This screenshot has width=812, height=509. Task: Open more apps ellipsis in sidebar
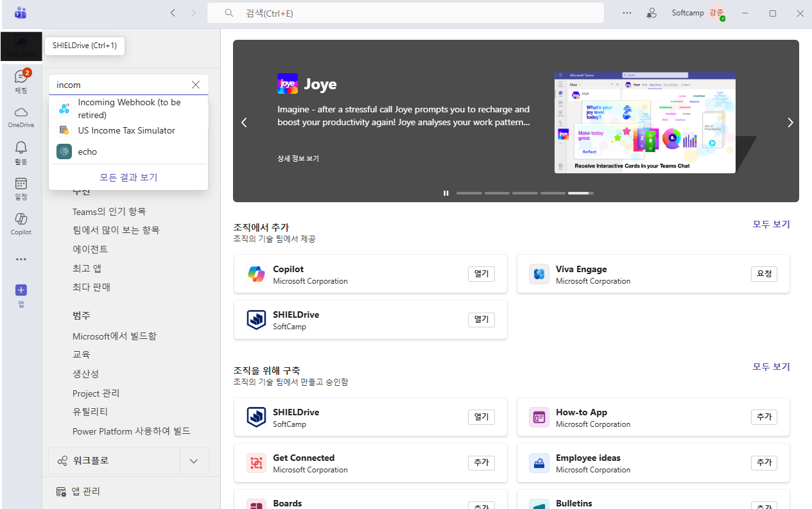(x=21, y=259)
